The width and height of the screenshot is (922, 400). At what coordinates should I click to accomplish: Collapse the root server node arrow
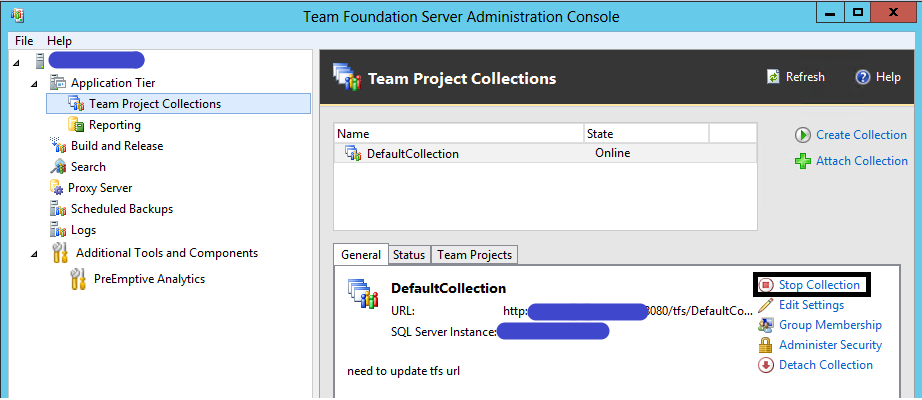click(x=15, y=61)
